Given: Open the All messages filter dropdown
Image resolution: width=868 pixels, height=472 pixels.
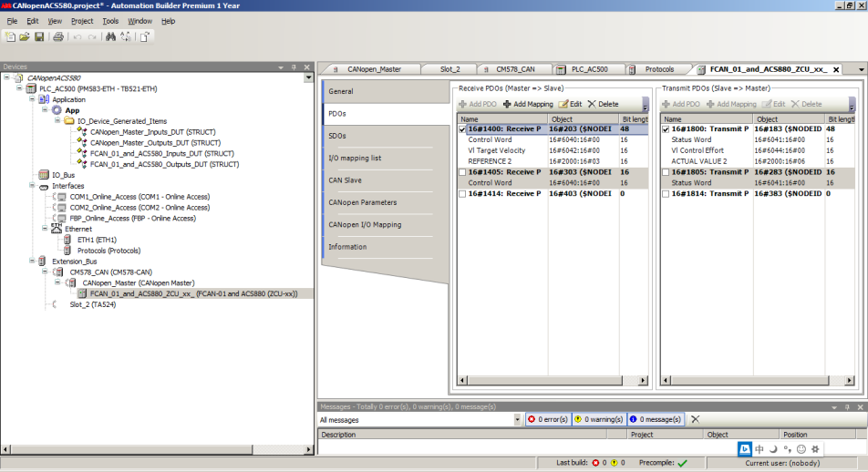Looking at the screenshot, I should [517, 420].
